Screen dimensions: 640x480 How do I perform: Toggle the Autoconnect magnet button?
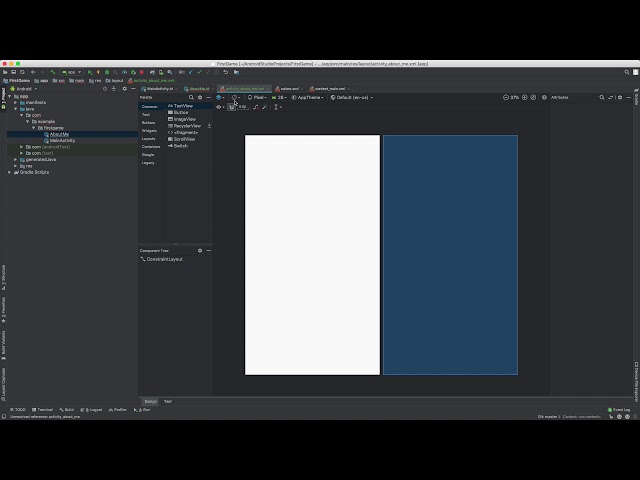[231, 107]
